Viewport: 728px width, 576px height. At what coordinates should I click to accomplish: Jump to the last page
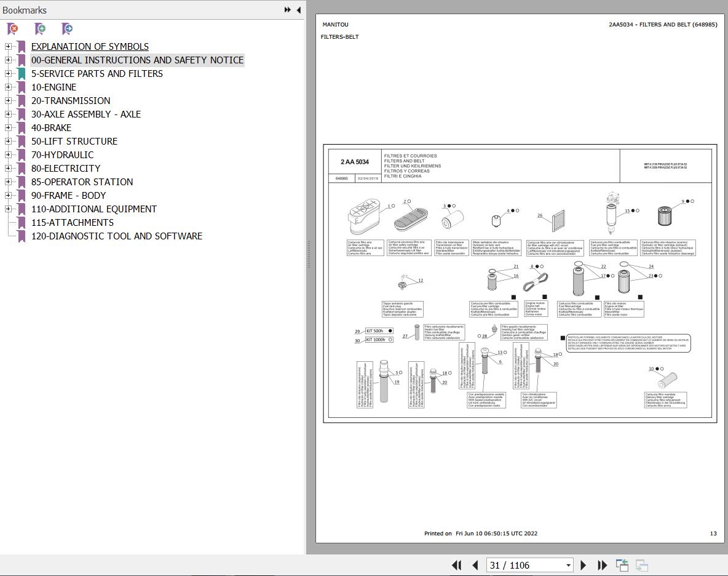tap(603, 565)
